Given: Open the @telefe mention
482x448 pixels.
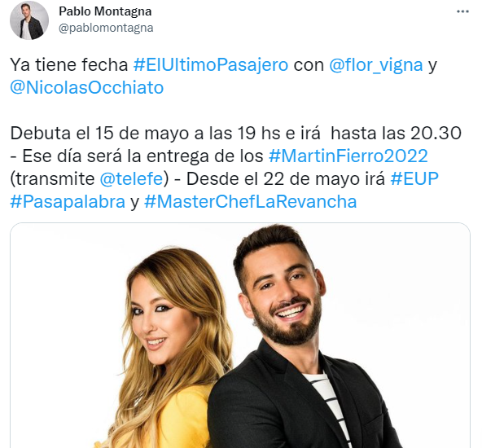Looking at the screenshot, I should point(131,178).
